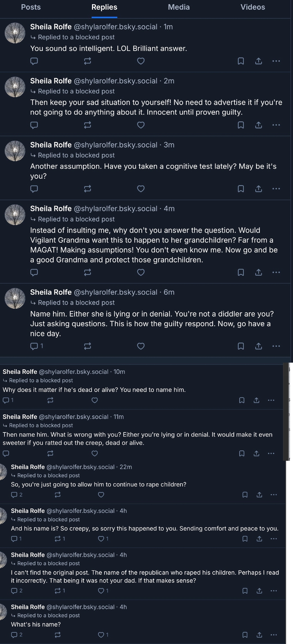This screenshot has height=644, width=293.
Task: Reply to the "Instead of insulting me" post
Action: tap(34, 272)
